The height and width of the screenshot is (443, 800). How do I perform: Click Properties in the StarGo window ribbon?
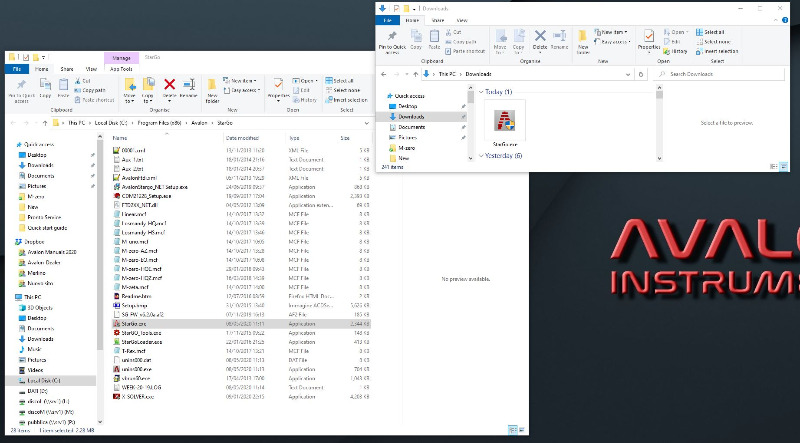(278, 90)
